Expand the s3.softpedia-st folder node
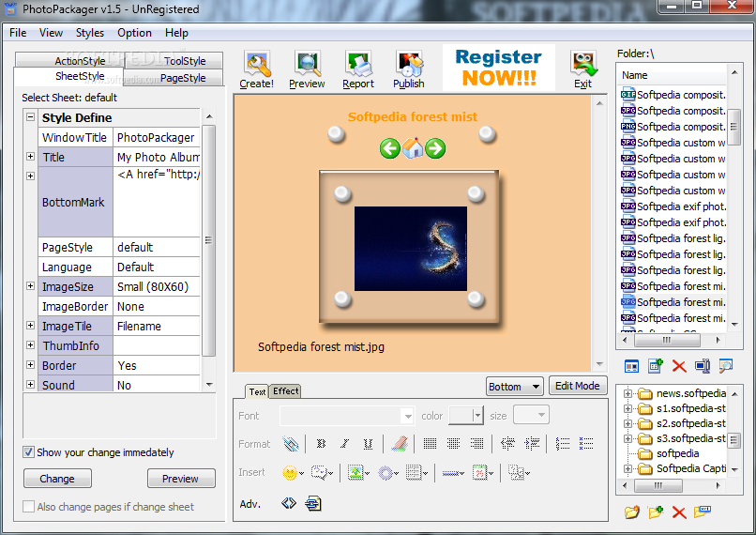Image resolution: width=756 pixels, height=535 pixels. pos(627,438)
